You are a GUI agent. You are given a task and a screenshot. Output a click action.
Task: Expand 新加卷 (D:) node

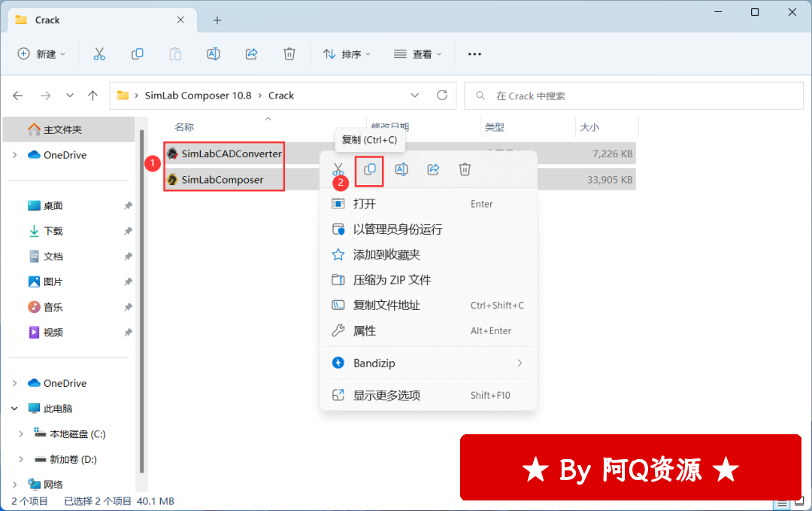point(21,459)
